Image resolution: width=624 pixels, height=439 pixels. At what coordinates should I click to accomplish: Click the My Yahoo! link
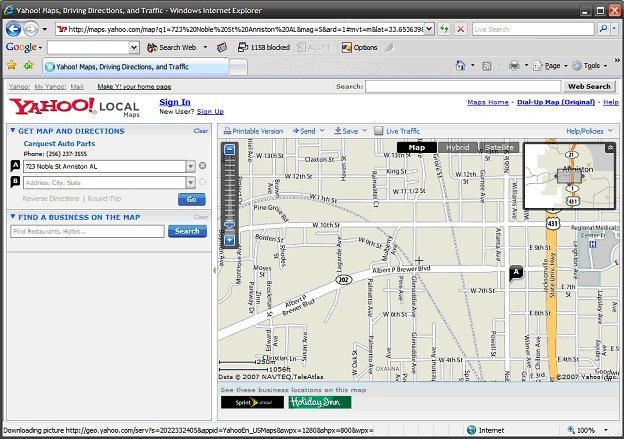click(x=50, y=86)
